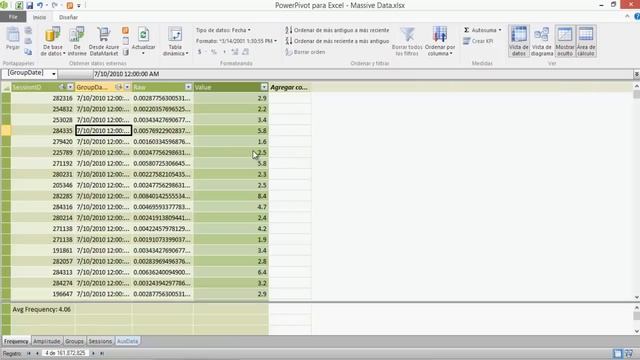640x360 pixels.
Task: Go to next record arrow
Action: pos(93,353)
